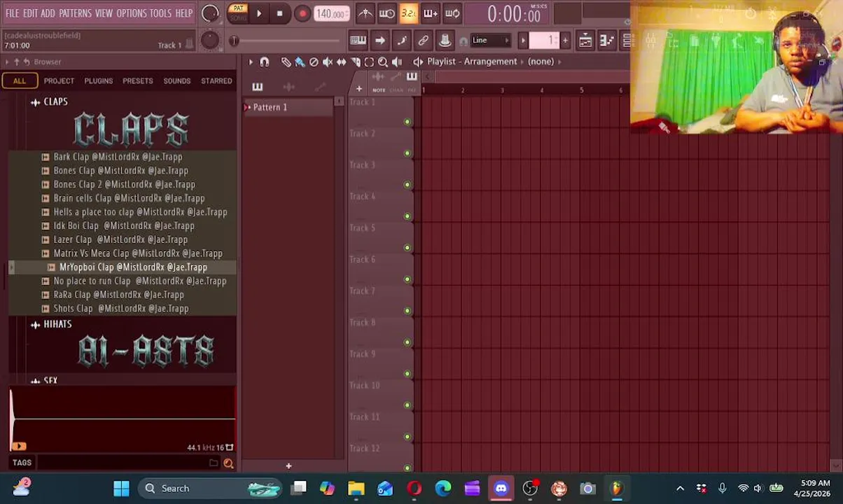Viewport: 843px width, 504px height.
Task: Select the playlist Playback speaker tool
Action: tap(397, 62)
